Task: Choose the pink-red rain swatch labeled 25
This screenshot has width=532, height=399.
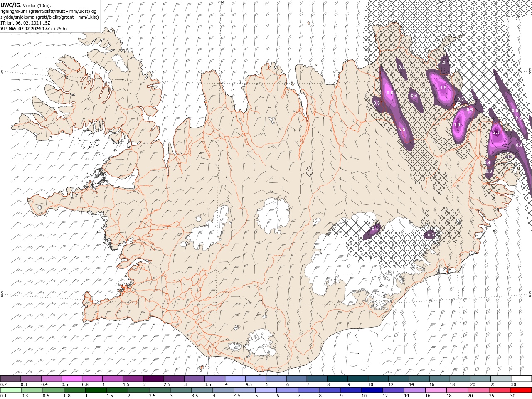Action: point(500,390)
